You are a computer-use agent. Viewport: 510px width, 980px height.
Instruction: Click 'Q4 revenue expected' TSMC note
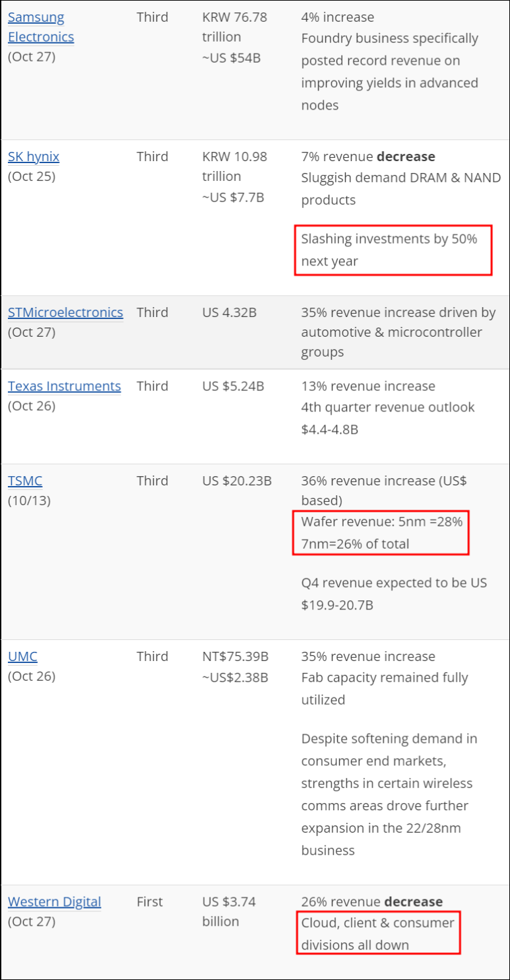[394, 594]
